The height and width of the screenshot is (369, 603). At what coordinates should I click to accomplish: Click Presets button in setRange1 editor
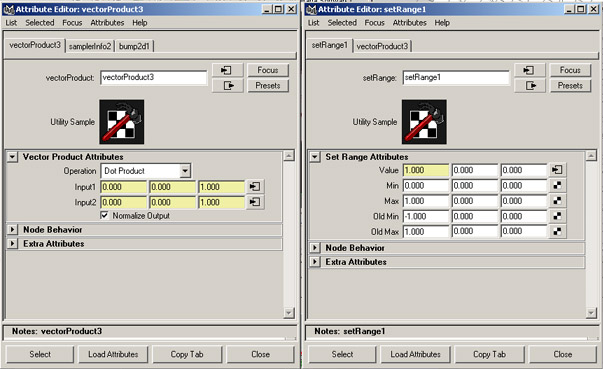point(570,85)
